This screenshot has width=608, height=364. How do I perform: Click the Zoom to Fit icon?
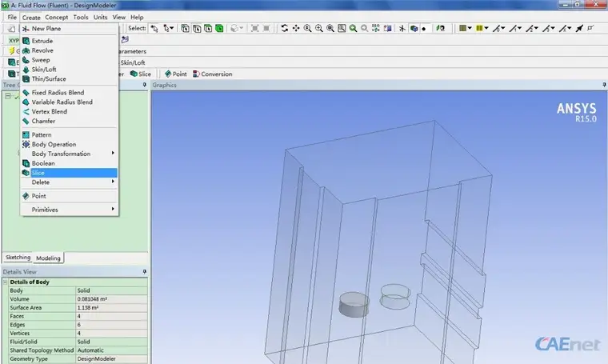330,28
